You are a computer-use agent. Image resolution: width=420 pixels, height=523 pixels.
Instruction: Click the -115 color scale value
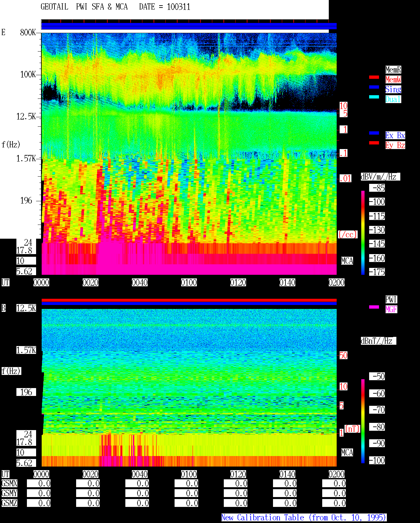(377, 216)
